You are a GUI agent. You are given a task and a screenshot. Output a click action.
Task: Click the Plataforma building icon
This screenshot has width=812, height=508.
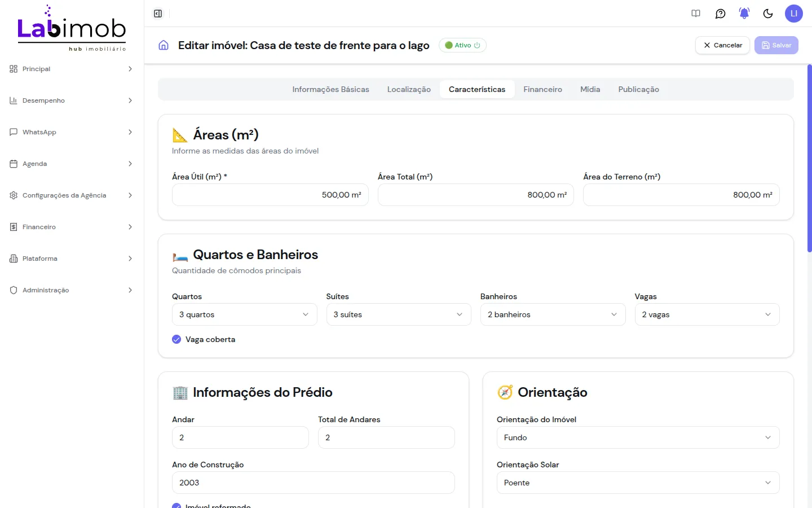[14, 259]
